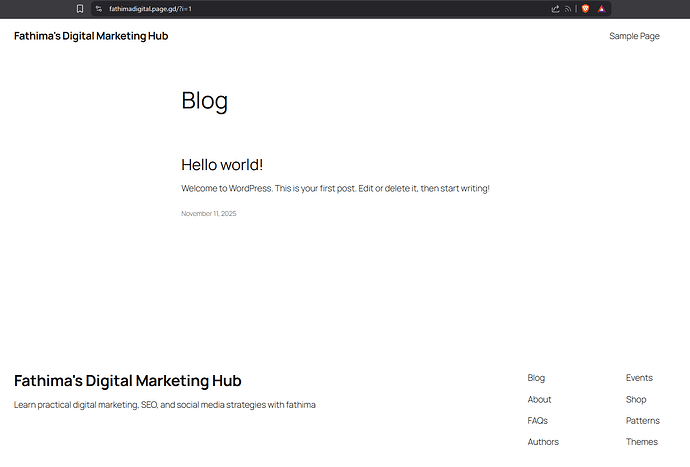
Task: Open the Shop footer link
Action: click(x=636, y=399)
